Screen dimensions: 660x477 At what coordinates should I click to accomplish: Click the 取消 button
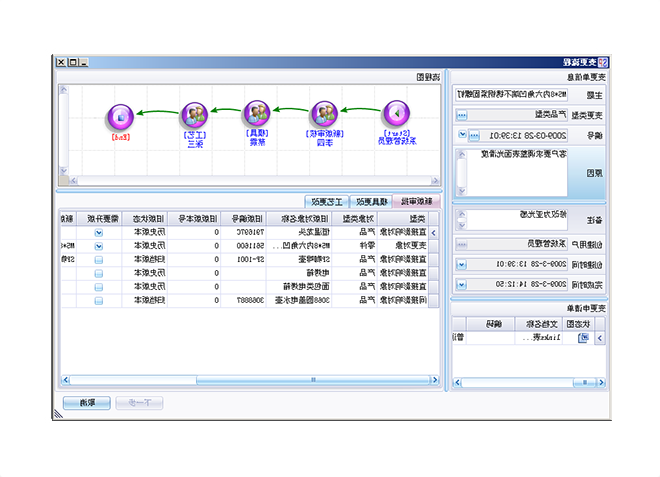coord(86,403)
